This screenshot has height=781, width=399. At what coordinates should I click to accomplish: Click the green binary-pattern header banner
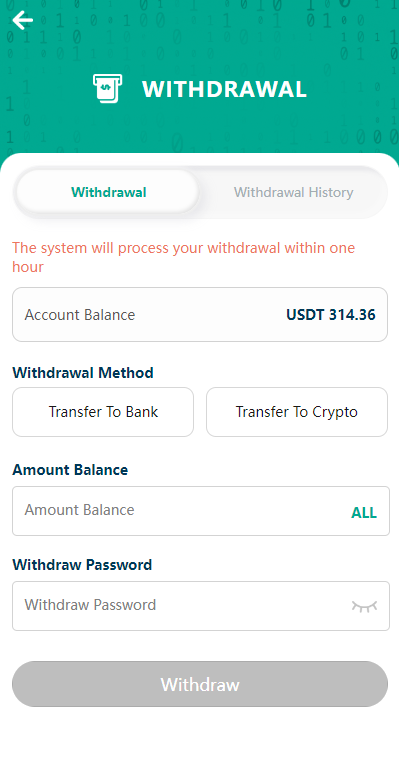(x=199, y=77)
